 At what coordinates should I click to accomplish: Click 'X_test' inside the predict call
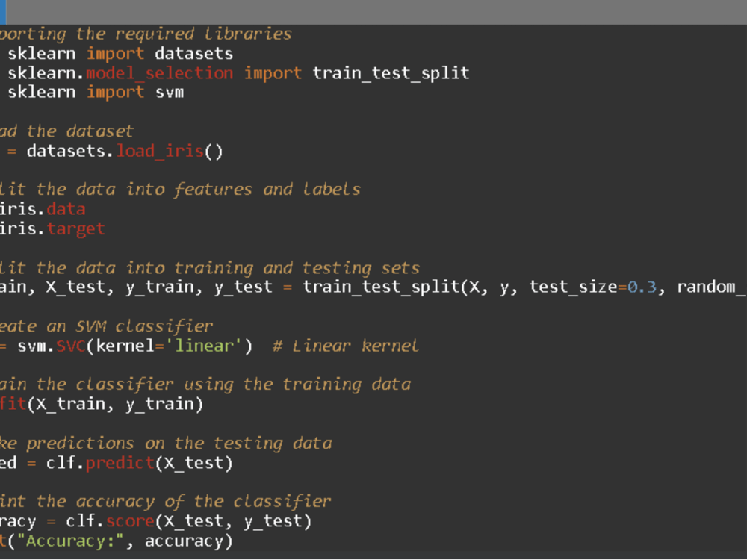pyautogui.click(x=193, y=463)
